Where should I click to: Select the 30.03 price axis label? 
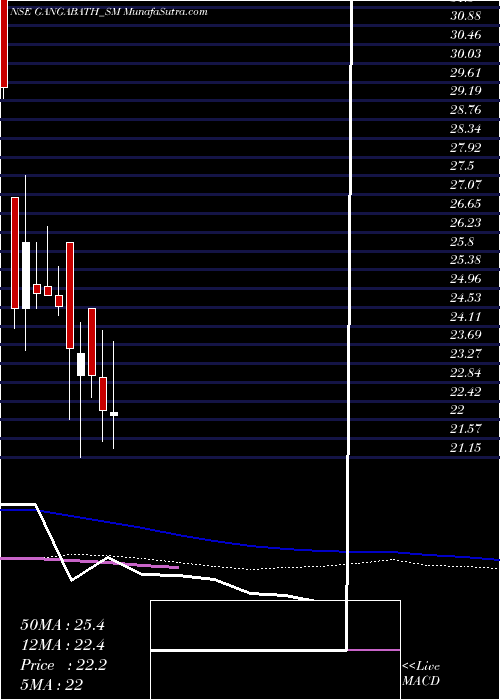click(466, 54)
